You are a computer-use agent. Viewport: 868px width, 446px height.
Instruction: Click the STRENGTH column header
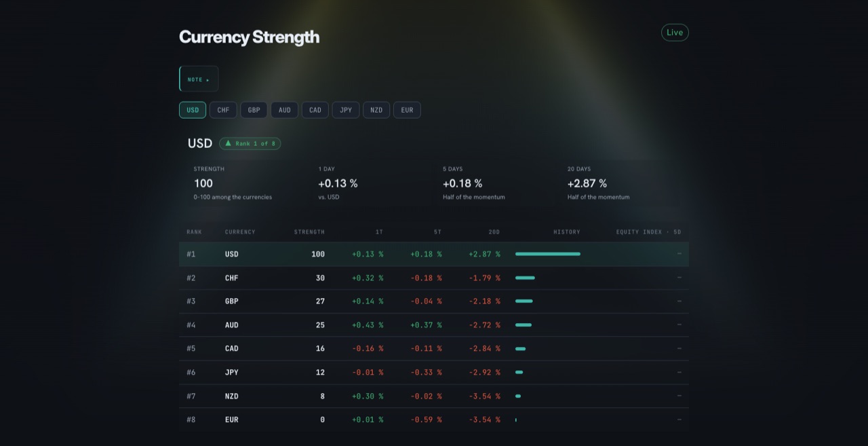309,232
